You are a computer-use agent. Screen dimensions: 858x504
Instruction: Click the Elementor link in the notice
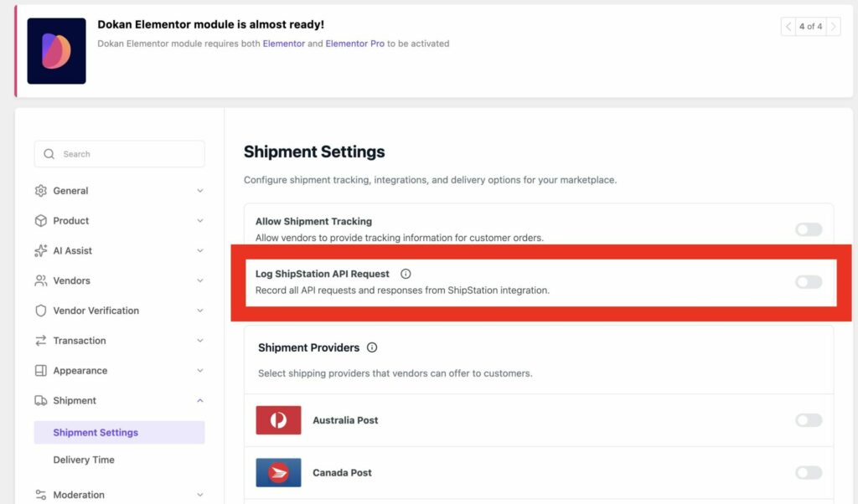click(x=285, y=44)
